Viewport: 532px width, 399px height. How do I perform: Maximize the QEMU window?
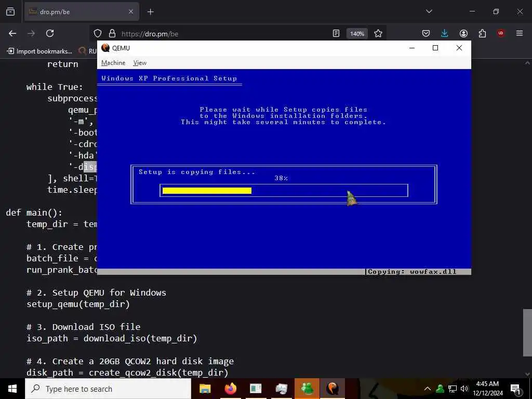[435, 48]
